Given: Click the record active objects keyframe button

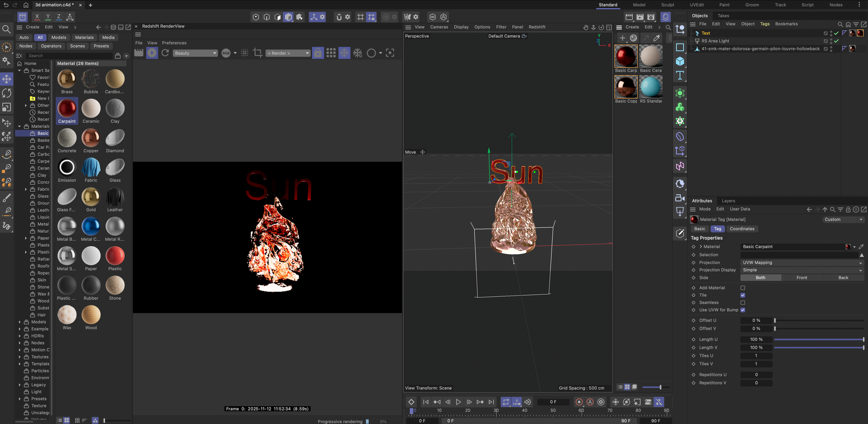Looking at the screenshot, I should coord(579,402).
